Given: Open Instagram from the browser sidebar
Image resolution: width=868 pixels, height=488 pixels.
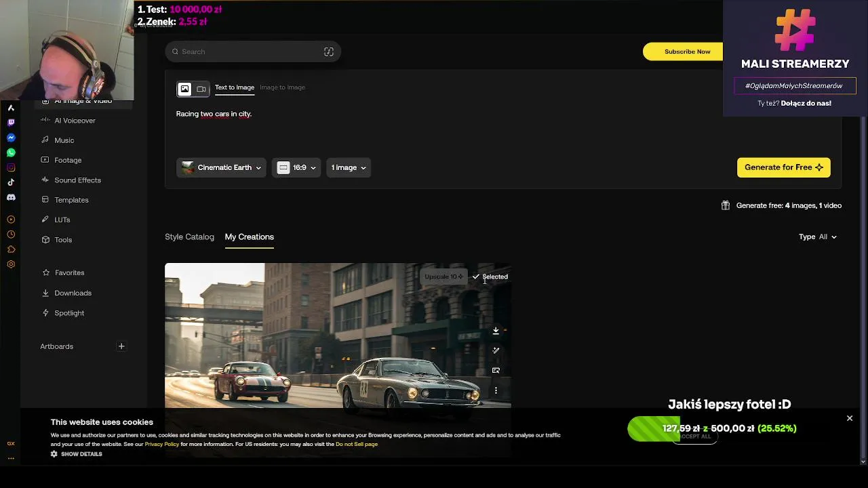Looking at the screenshot, I should tap(11, 167).
